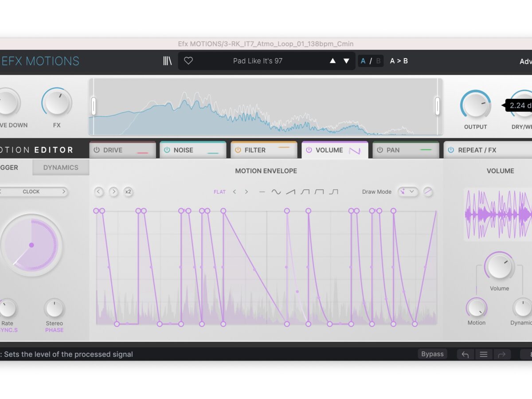Toggle the DRIVE module power button

click(97, 150)
